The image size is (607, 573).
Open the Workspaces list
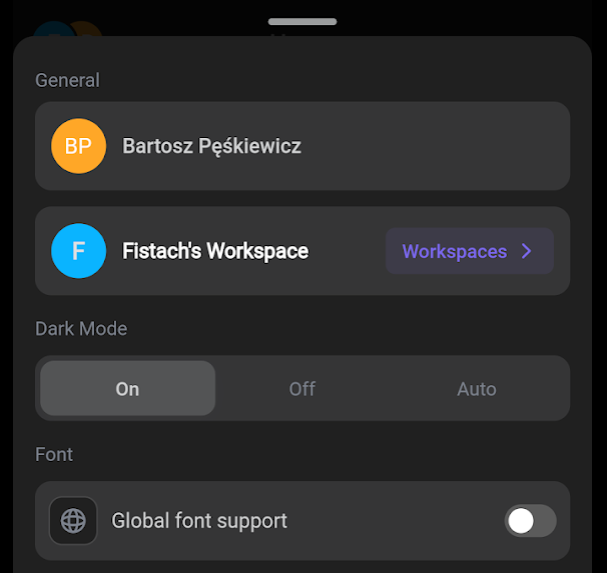tap(470, 251)
